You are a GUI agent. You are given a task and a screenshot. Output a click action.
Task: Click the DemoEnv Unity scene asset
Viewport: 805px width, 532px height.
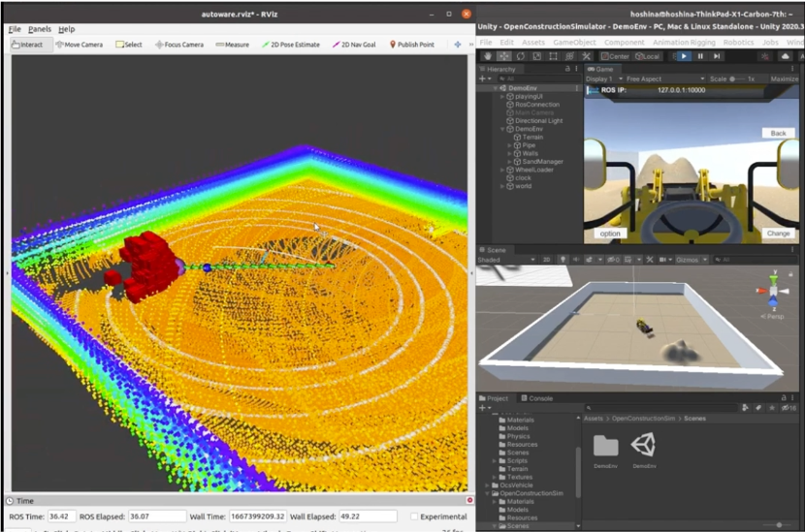pyautogui.click(x=642, y=446)
